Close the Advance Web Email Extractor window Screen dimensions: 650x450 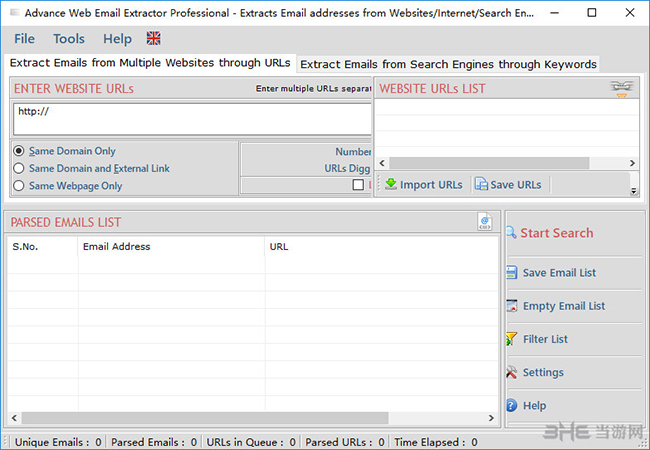(630, 13)
